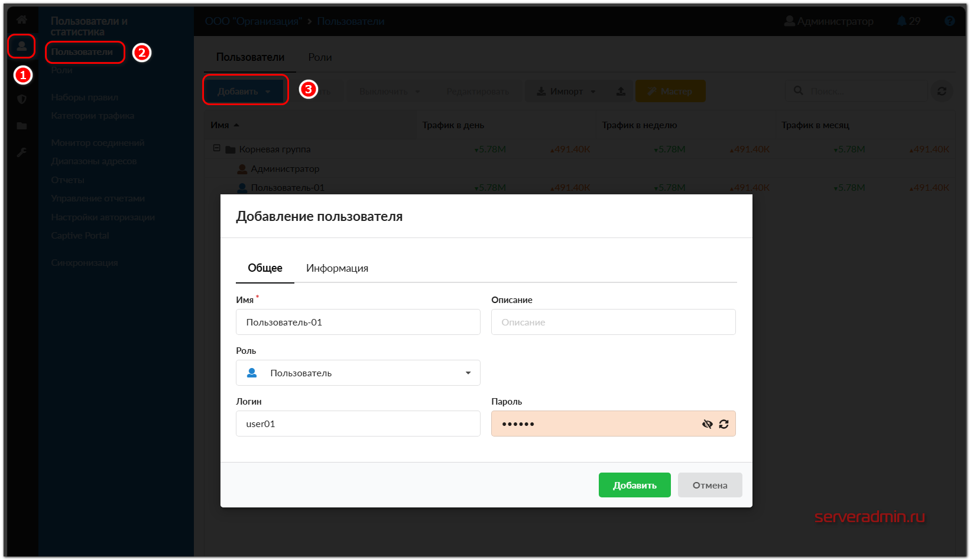Regenerate password with the refresh icon
Image resolution: width=970 pixels, height=560 pixels.
tap(724, 424)
